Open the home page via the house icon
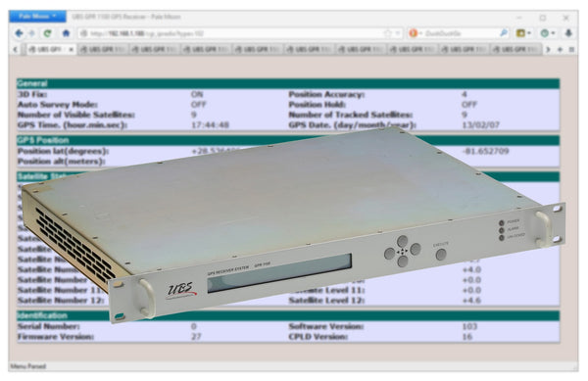The width and height of the screenshot is (588, 381). 66,33
